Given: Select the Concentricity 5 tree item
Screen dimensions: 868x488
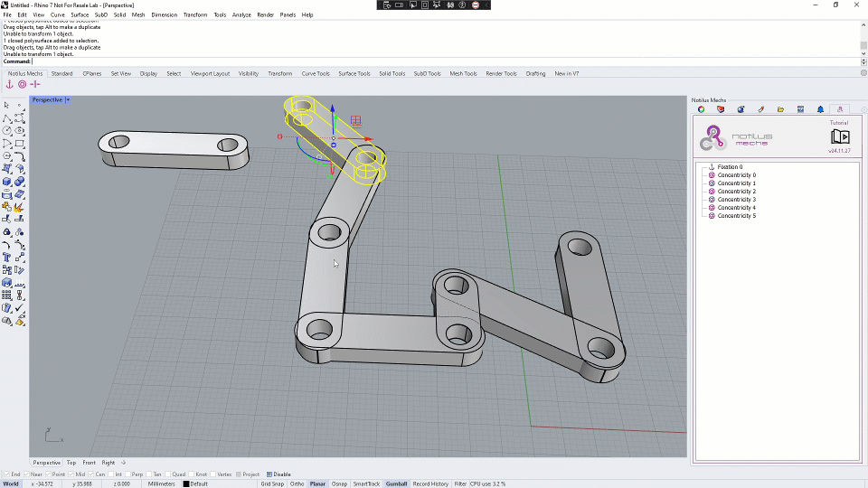Looking at the screenshot, I should coord(736,216).
